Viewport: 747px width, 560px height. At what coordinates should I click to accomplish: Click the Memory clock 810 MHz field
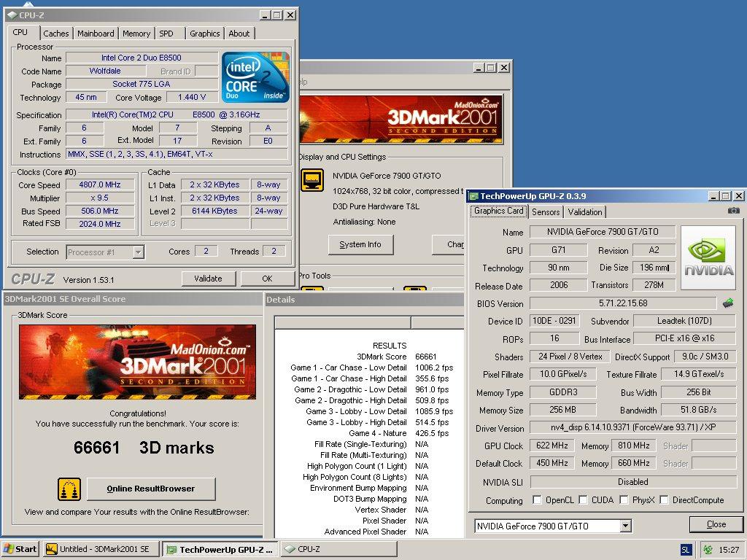634,446
